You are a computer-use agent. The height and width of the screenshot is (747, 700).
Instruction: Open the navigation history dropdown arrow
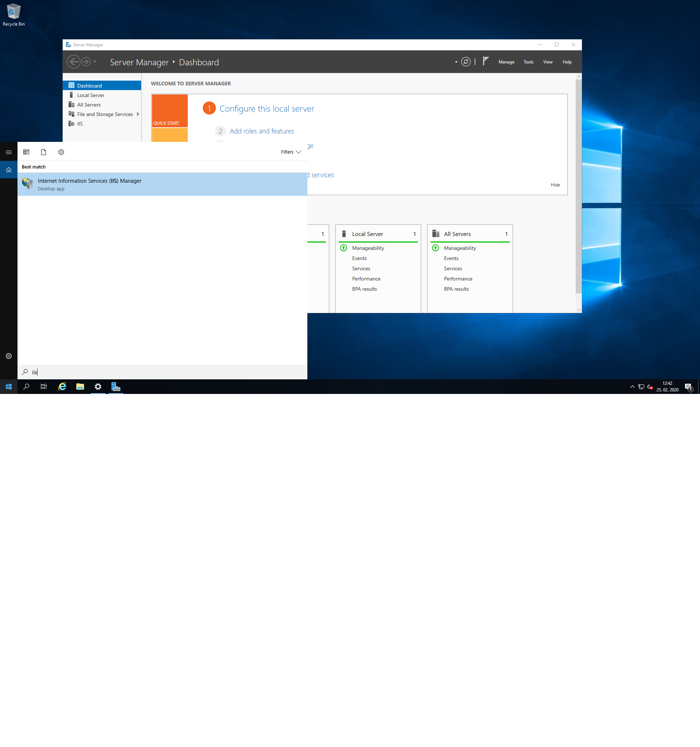coord(95,62)
